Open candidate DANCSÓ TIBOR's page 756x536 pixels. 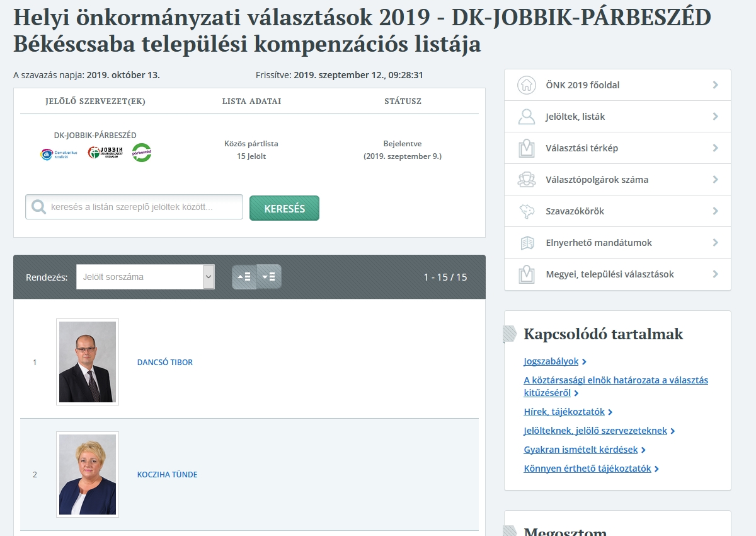[165, 363]
